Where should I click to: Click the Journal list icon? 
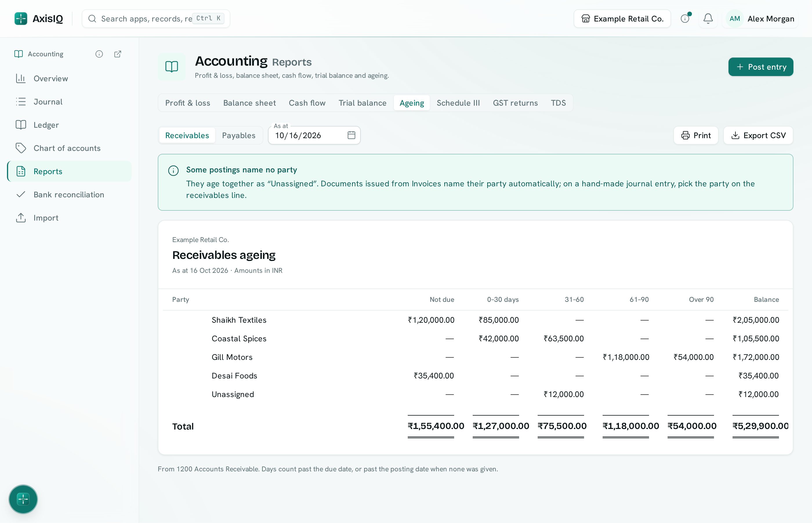coord(21,102)
